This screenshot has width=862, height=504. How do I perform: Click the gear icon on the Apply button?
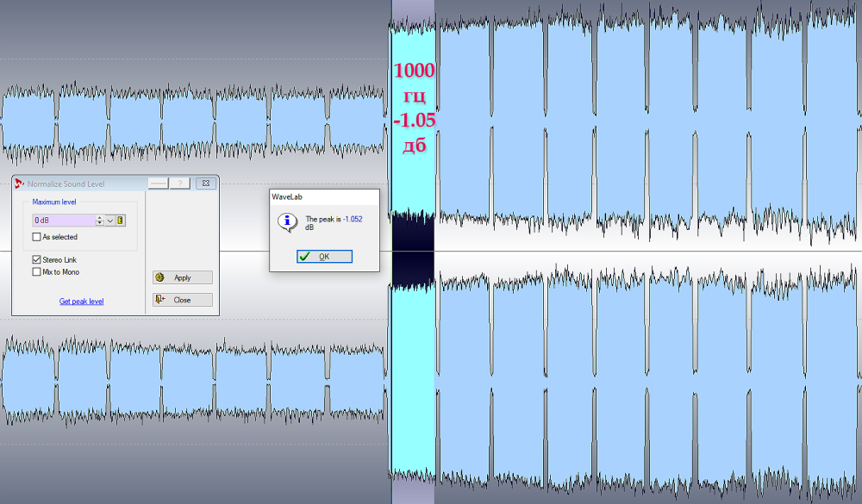160,277
